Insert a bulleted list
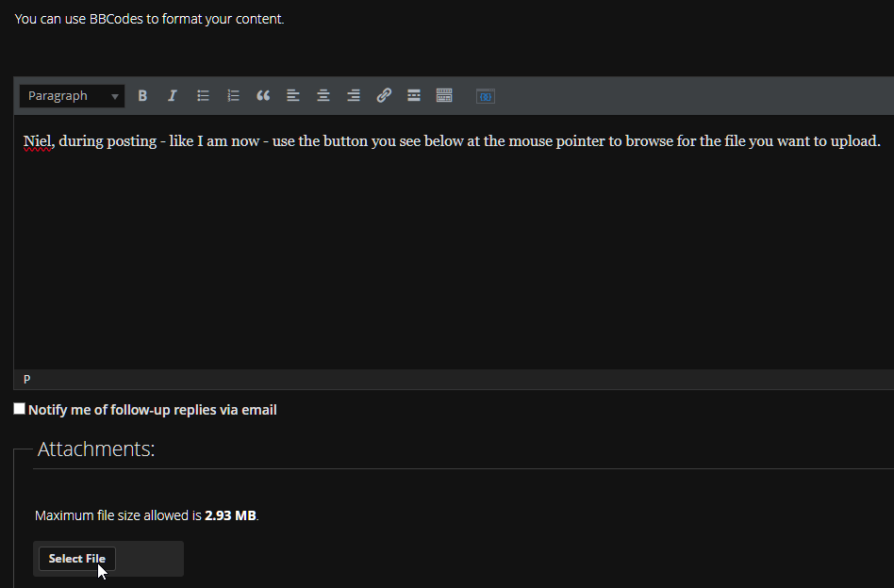 click(203, 96)
